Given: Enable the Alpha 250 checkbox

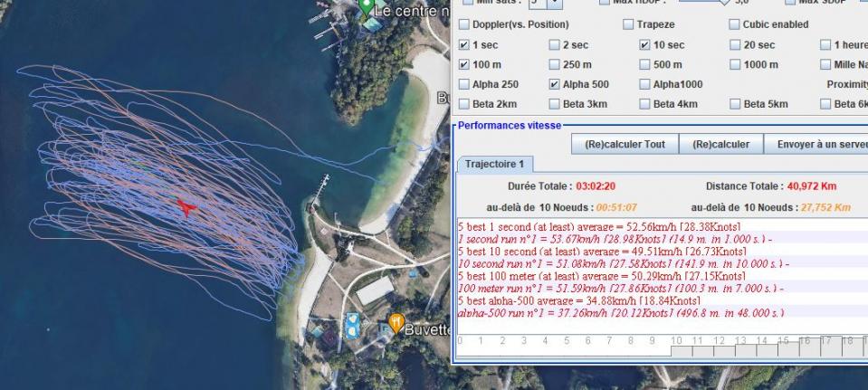Looking at the screenshot, I should pyautogui.click(x=464, y=85).
